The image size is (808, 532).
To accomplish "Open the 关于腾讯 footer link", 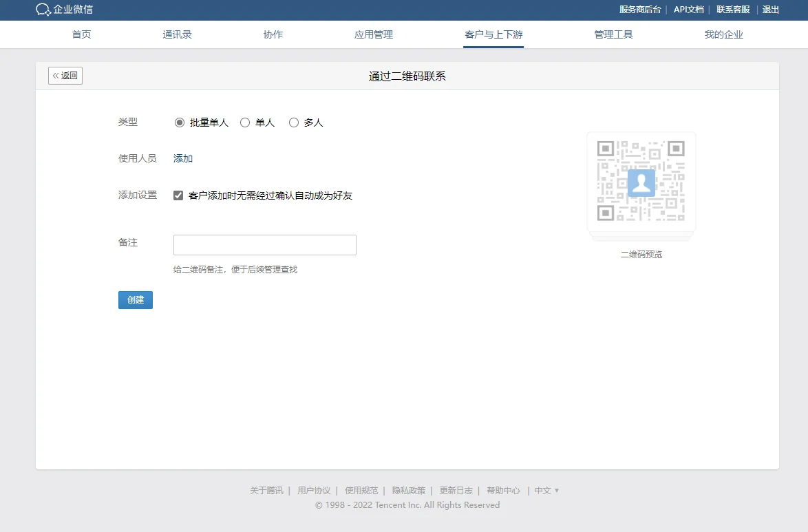I will [266, 490].
